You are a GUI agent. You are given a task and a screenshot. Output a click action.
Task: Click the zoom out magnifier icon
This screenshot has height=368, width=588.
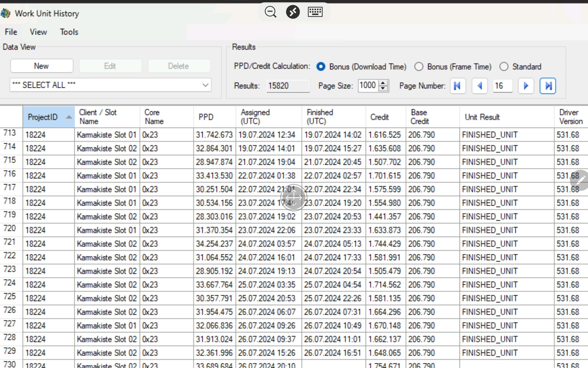coord(270,12)
